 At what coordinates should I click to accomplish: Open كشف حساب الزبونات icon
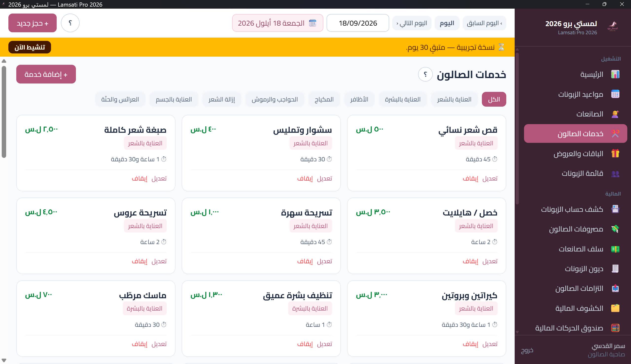[615, 209]
